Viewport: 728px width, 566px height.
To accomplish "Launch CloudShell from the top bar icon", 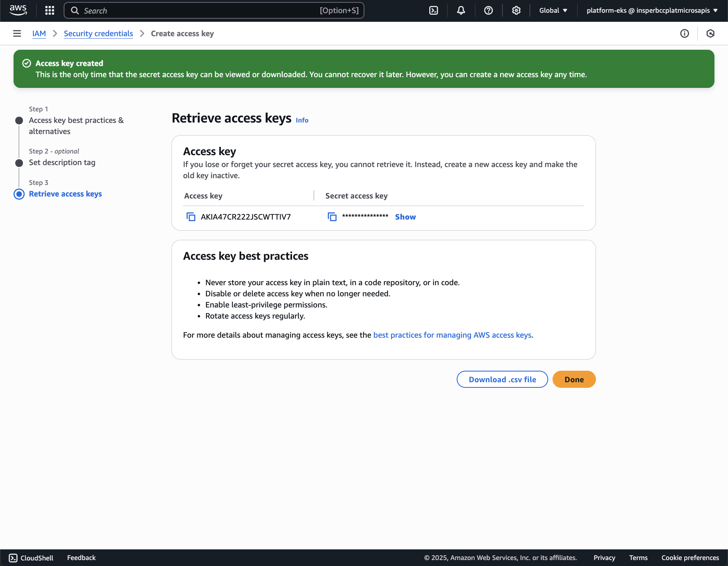I will pos(434,10).
